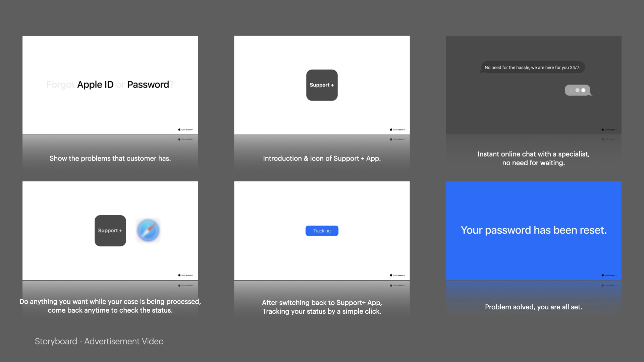Click 'Your password has been reset.' text
Viewport: 644px width, 362px height.
click(533, 230)
